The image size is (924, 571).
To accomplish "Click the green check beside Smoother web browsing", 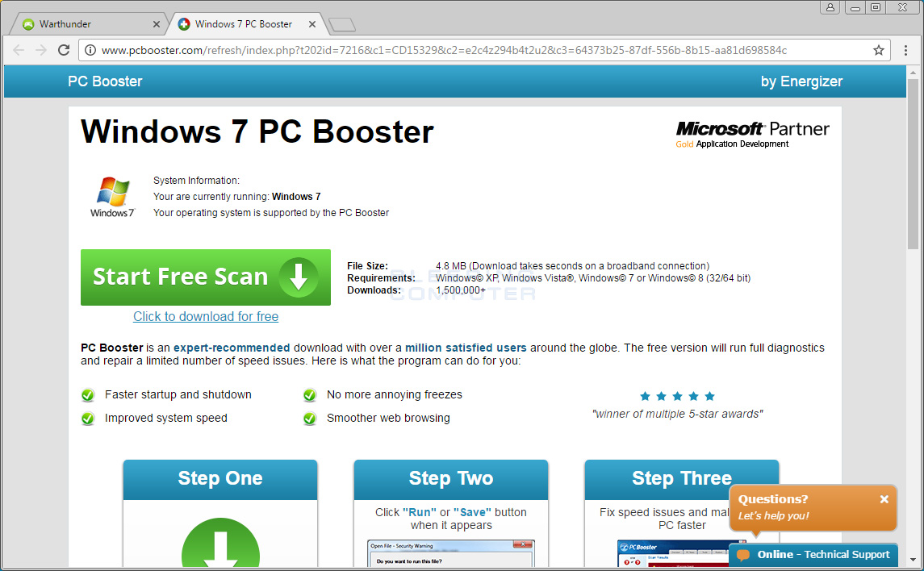I will click(x=310, y=419).
